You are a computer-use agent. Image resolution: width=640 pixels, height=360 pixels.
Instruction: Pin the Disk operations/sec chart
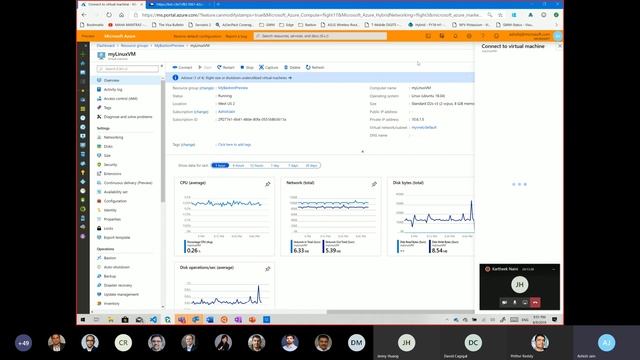point(268,269)
